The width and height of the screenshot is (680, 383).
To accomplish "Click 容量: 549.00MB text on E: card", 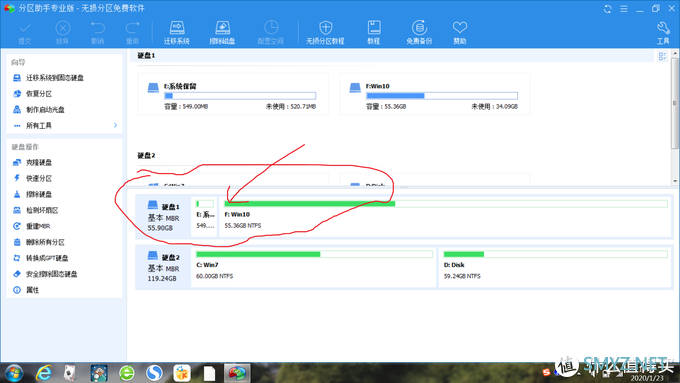I will click(186, 106).
